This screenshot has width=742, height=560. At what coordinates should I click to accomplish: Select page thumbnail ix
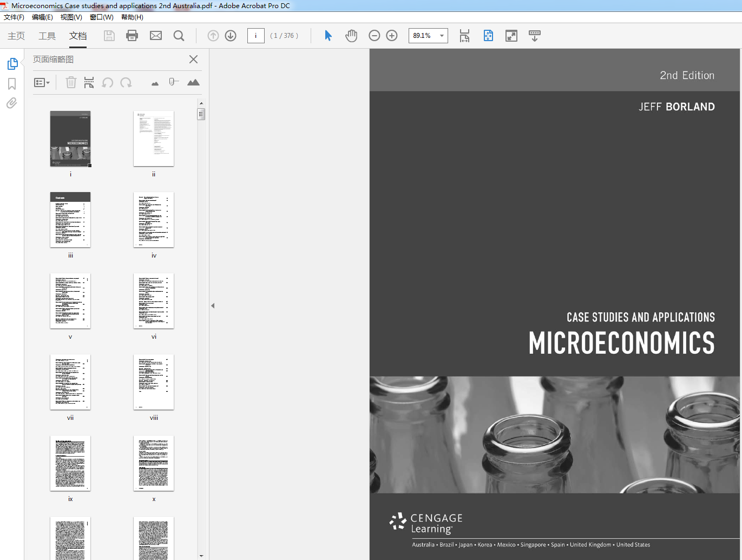click(70, 463)
